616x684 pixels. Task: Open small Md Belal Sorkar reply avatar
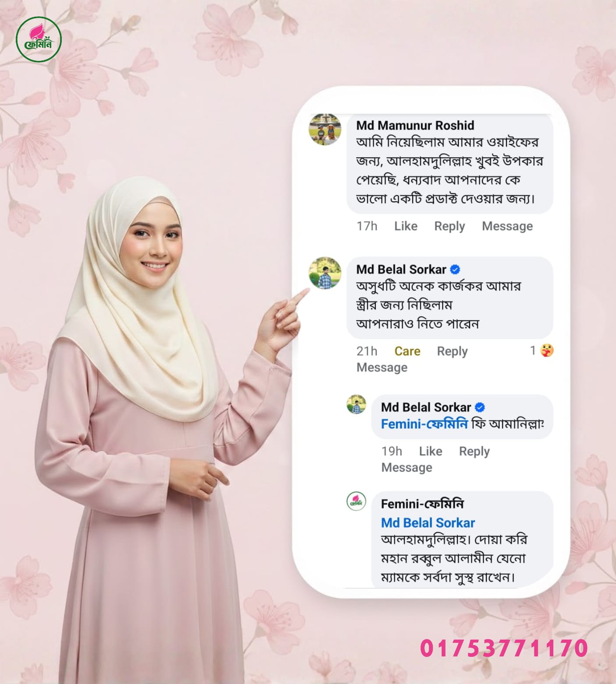coord(357,405)
